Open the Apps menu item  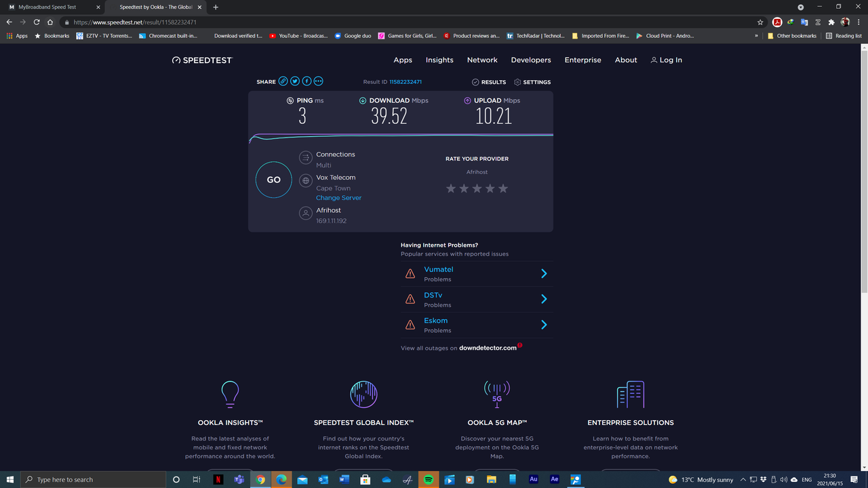pyautogui.click(x=403, y=60)
